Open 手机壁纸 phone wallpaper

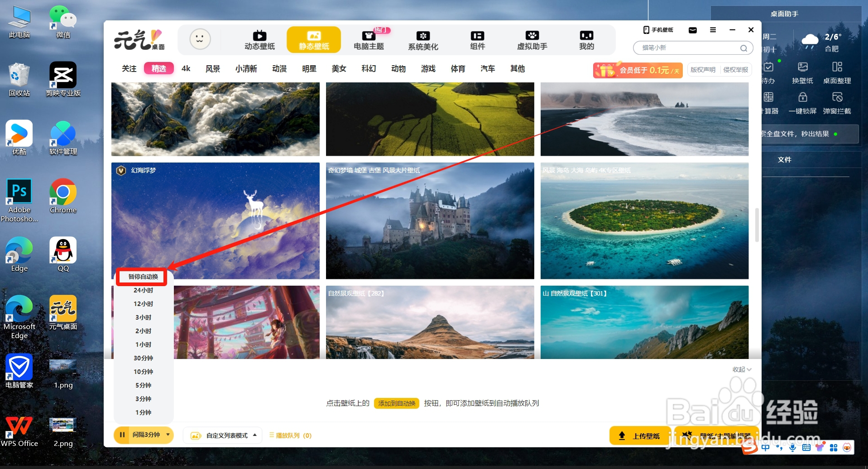point(658,30)
